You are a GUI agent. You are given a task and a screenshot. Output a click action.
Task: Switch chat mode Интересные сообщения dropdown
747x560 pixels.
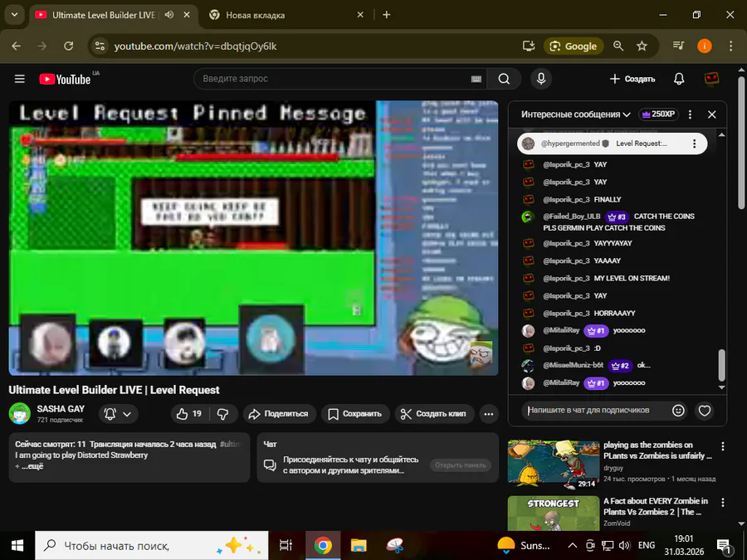click(575, 114)
